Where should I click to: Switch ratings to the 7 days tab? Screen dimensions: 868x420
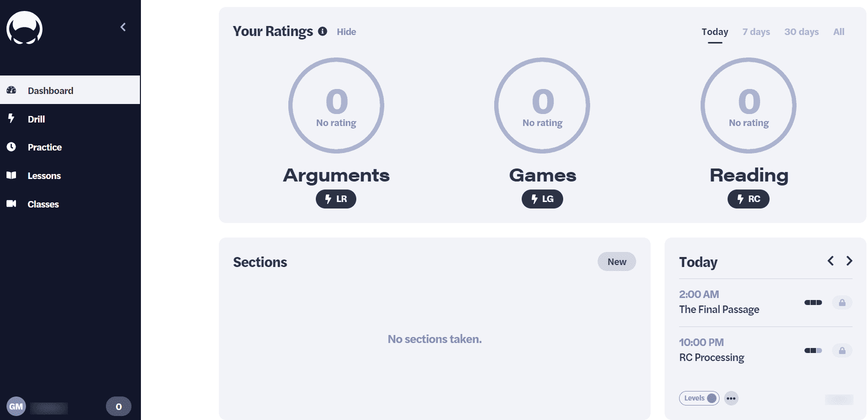(756, 32)
